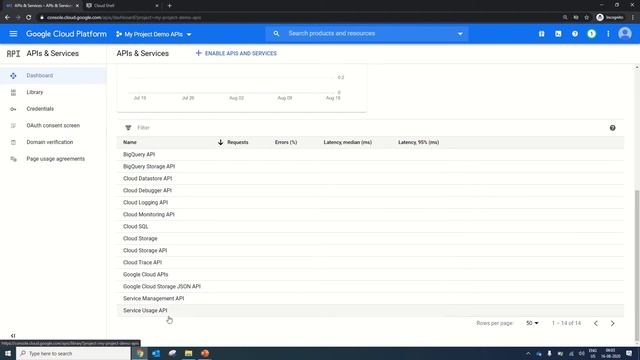Click the Library sidebar icon

(x=13, y=93)
